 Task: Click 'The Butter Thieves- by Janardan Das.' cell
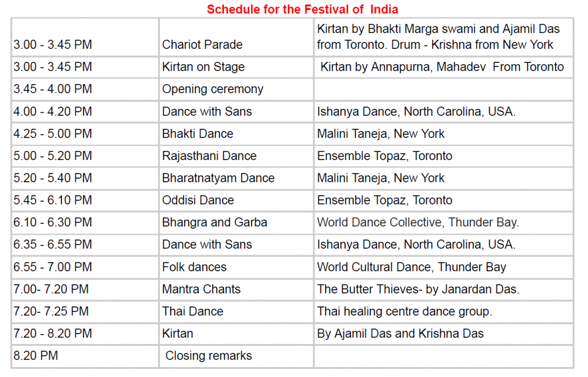pyautogui.click(x=443, y=289)
